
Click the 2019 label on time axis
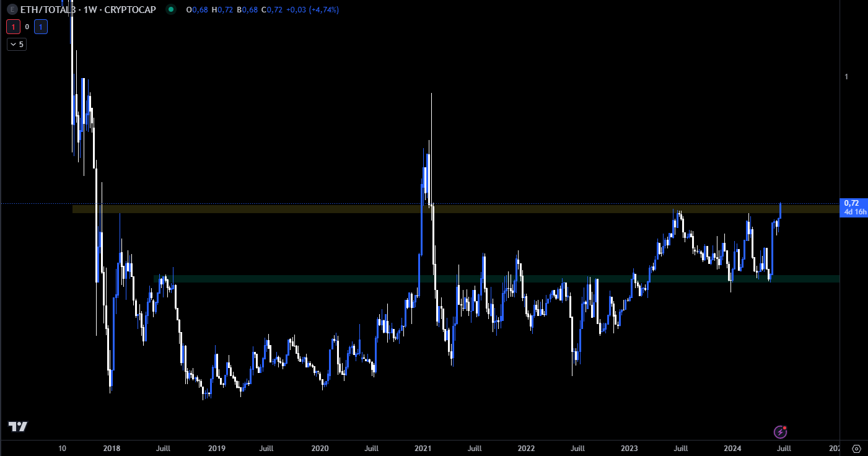tap(216, 448)
